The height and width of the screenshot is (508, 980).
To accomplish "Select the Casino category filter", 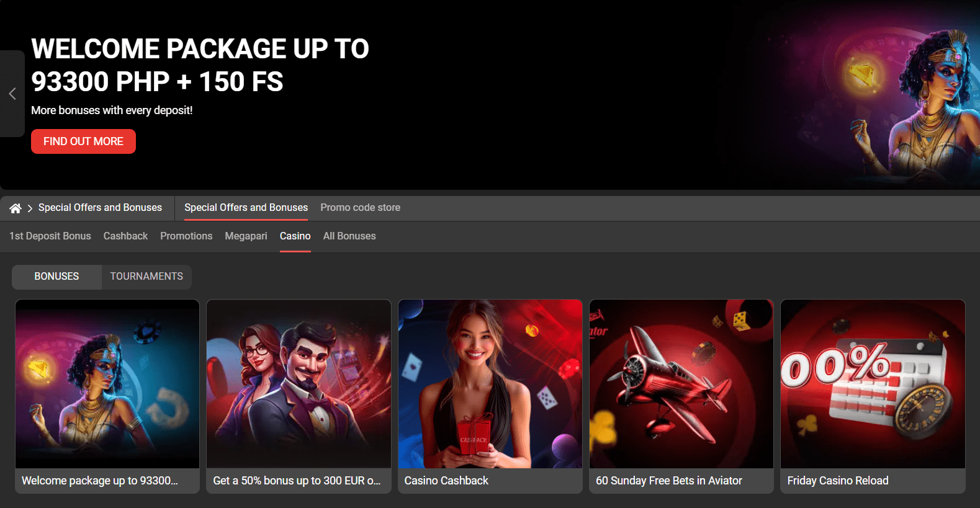I will [295, 236].
